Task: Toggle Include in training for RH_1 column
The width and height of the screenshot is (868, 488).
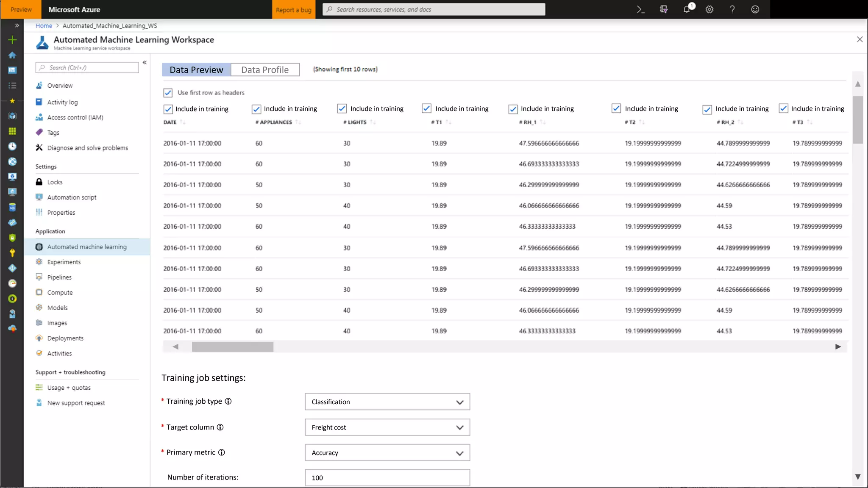Action: (513, 109)
